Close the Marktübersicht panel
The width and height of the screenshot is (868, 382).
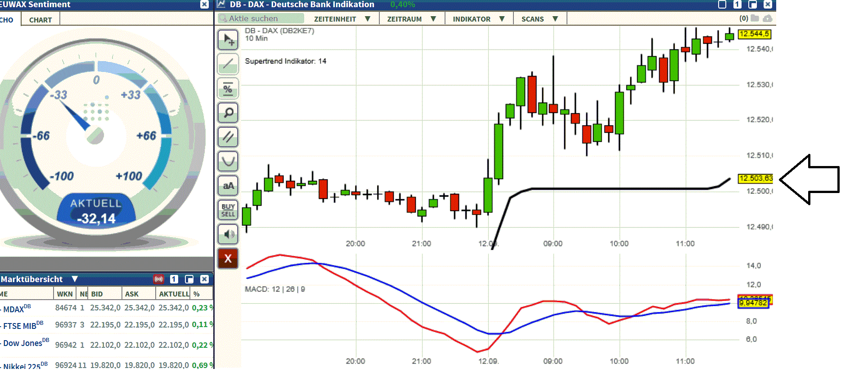(204, 279)
